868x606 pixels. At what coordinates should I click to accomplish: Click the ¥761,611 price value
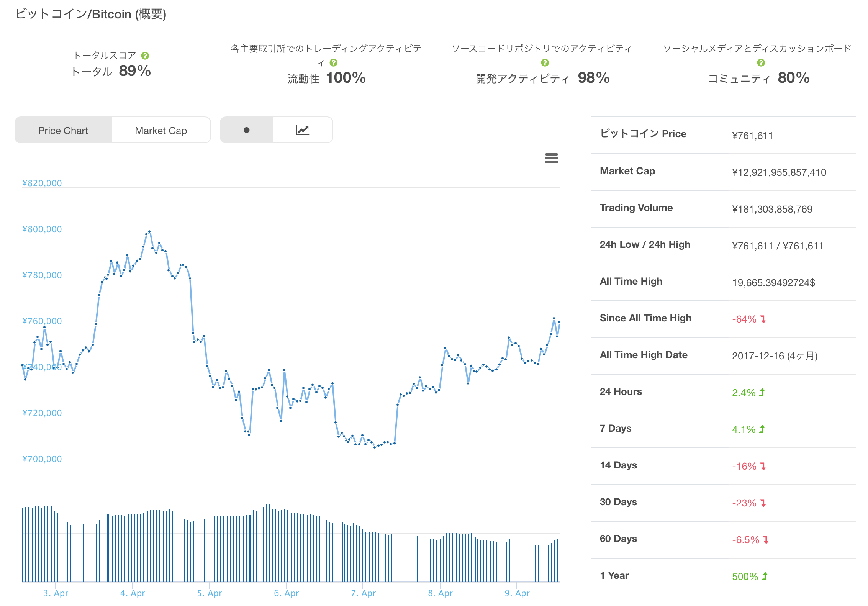tap(752, 136)
